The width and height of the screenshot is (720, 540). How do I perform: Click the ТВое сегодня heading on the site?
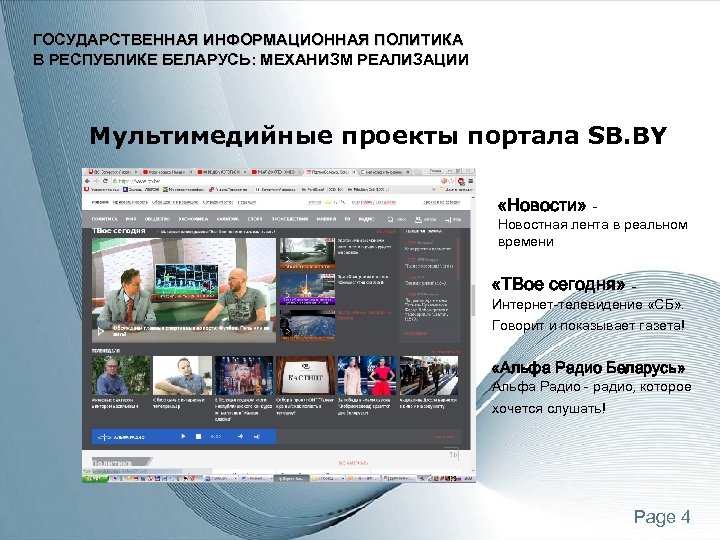click(x=119, y=231)
